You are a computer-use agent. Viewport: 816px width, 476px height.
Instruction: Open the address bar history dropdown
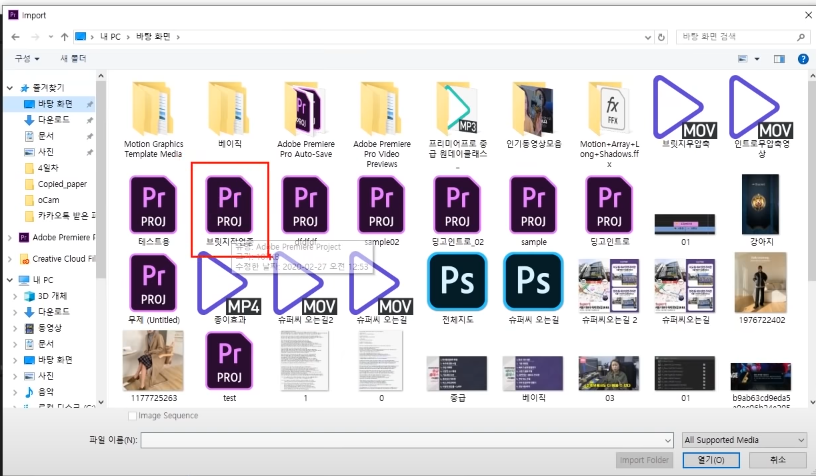coord(648,37)
